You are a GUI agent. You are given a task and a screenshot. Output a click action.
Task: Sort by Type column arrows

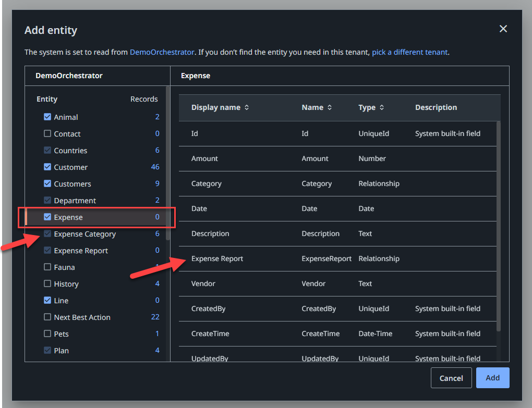click(x=381, y=107)
